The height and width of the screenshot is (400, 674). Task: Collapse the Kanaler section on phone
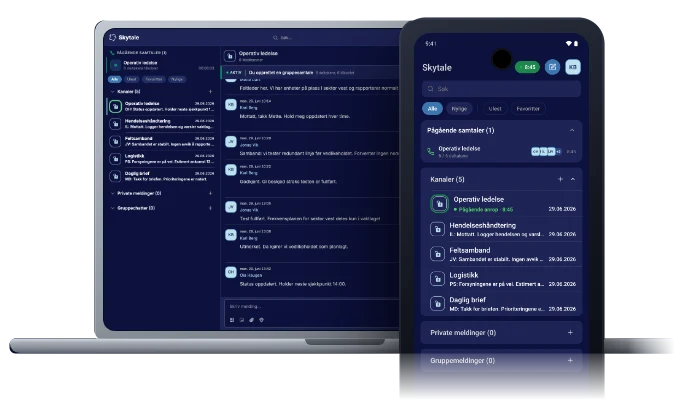(x=573, y=179)
